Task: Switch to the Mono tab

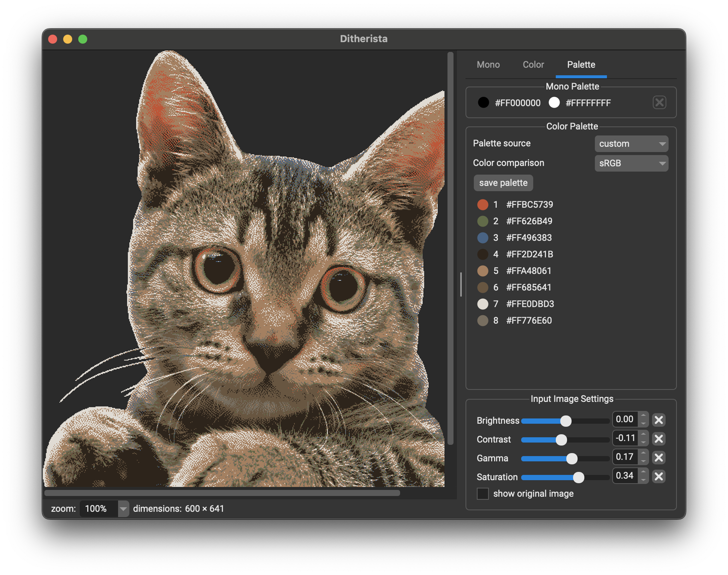Action: (x=488, y=65)
